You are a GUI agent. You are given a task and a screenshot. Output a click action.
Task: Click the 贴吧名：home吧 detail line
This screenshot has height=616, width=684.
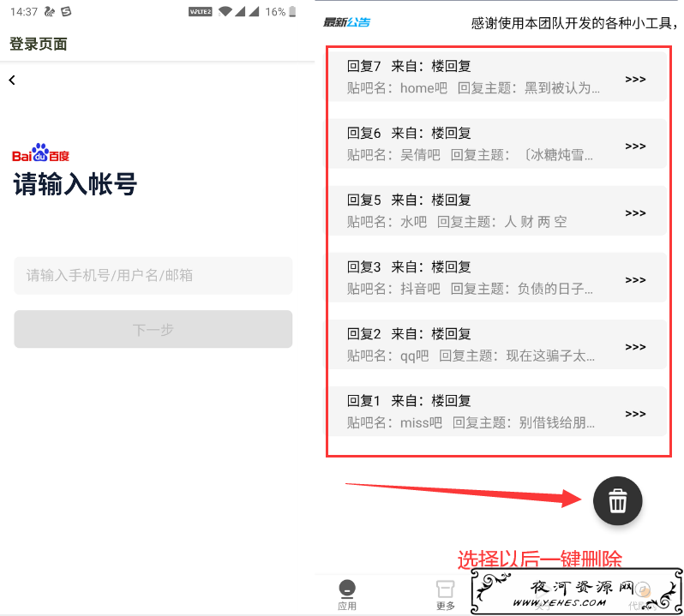click(473, 88)
